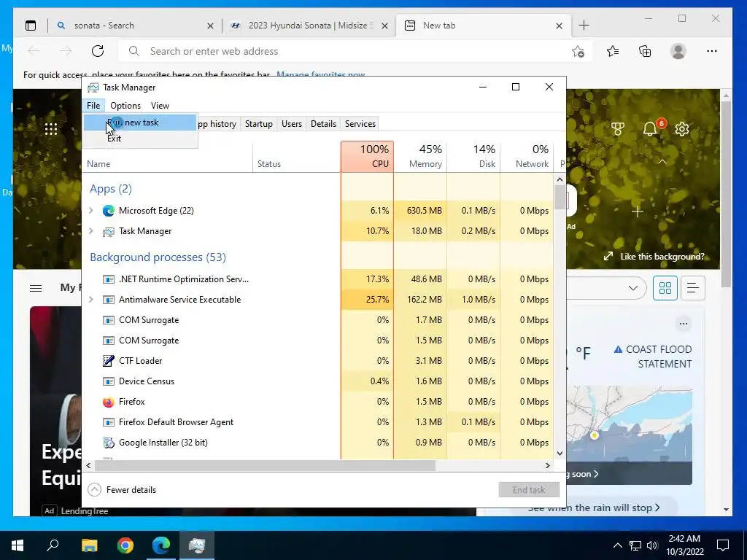Click the .NET Runtime Optimization icon

pyautogui.click(x=109, y=279)
